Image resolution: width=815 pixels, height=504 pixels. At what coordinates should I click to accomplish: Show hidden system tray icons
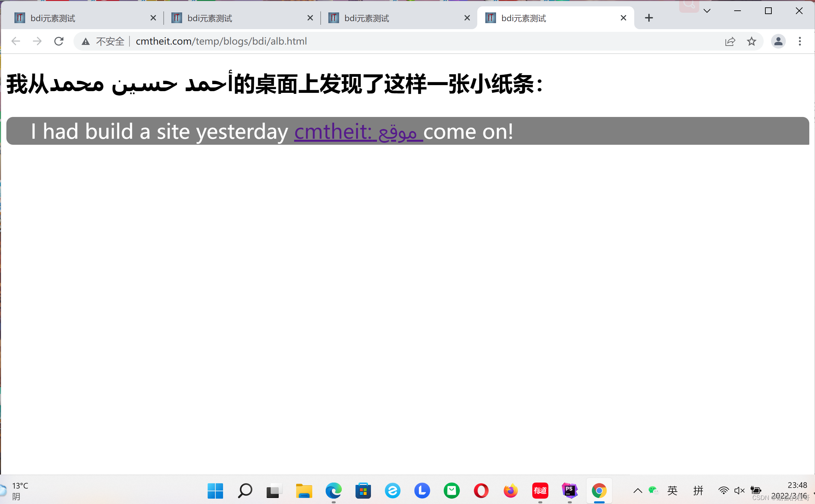point(638,491)
